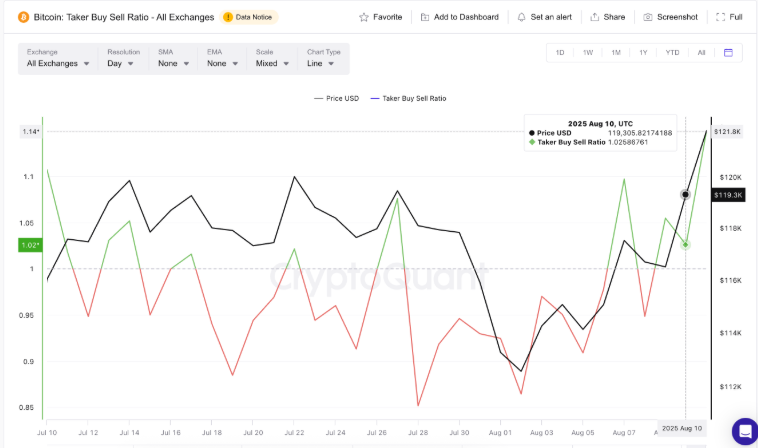758x448 pixels.
Task: Open the Scale Mixed dropdown
Action: 273,63
